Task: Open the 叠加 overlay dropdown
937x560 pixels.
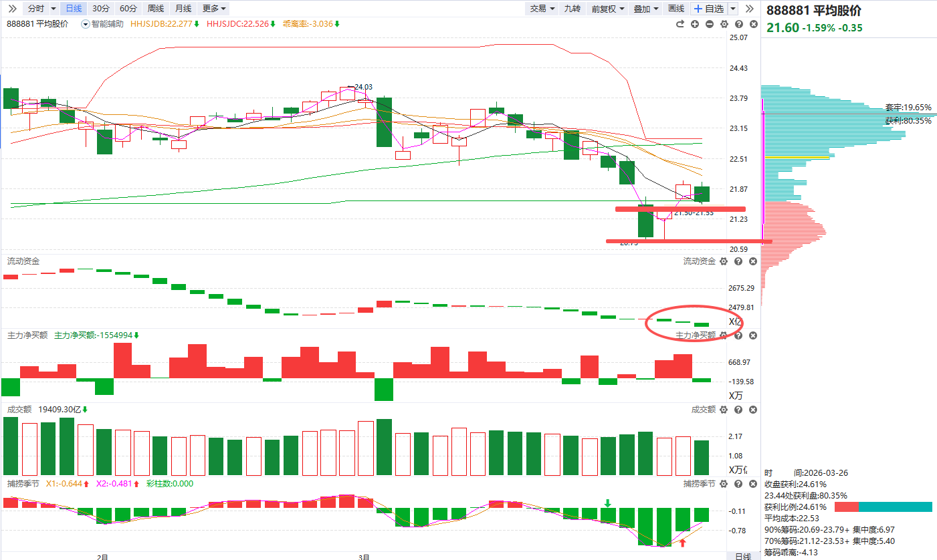Action: coord(646,9)
